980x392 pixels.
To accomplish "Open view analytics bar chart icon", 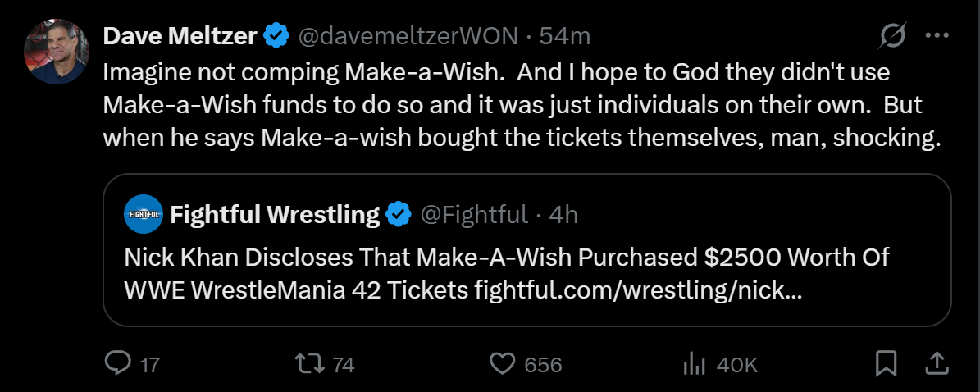I will (695, 364).
